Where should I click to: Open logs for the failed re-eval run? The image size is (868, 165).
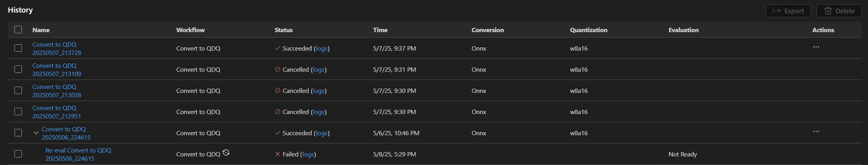click(x=308, y=154)
